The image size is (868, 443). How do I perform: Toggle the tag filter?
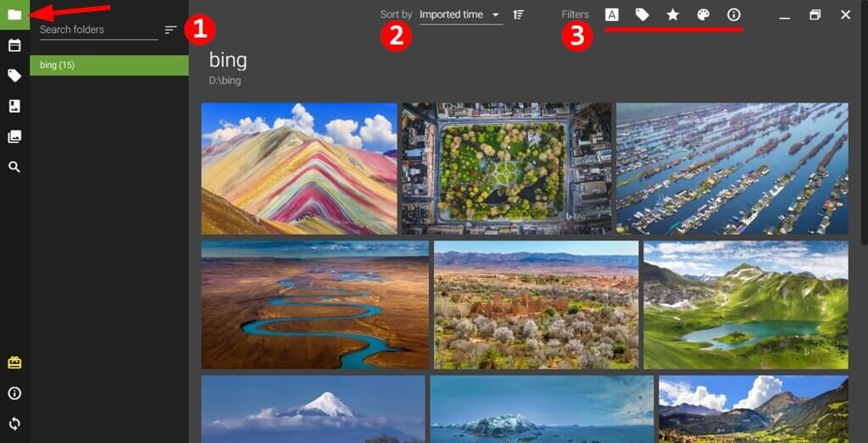[643, 14]
